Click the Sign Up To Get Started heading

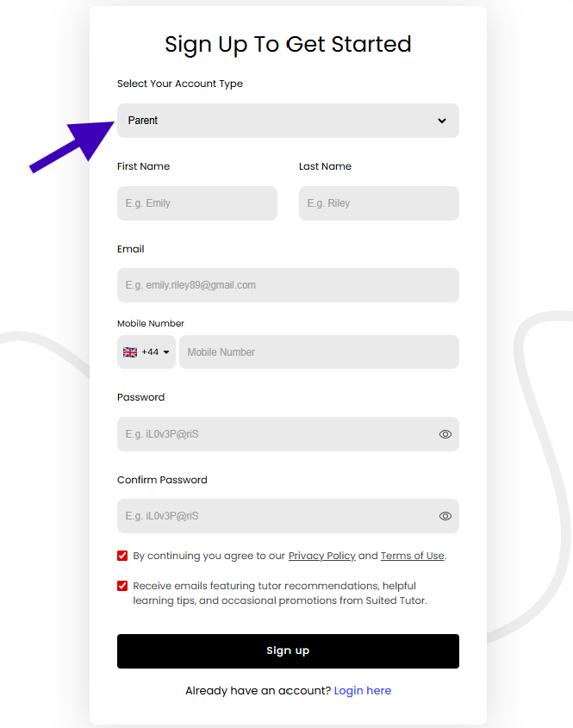pyautogui.click(x=288, y=44)
